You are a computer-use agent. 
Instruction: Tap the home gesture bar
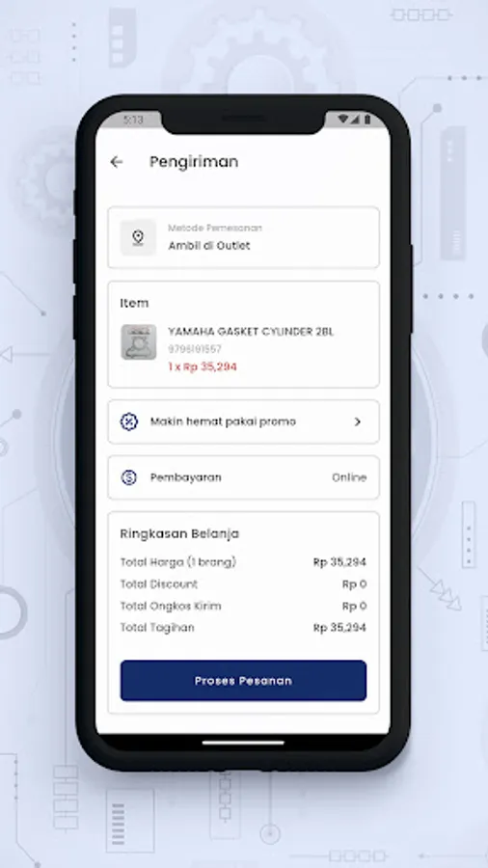click(x=243, y=743)
